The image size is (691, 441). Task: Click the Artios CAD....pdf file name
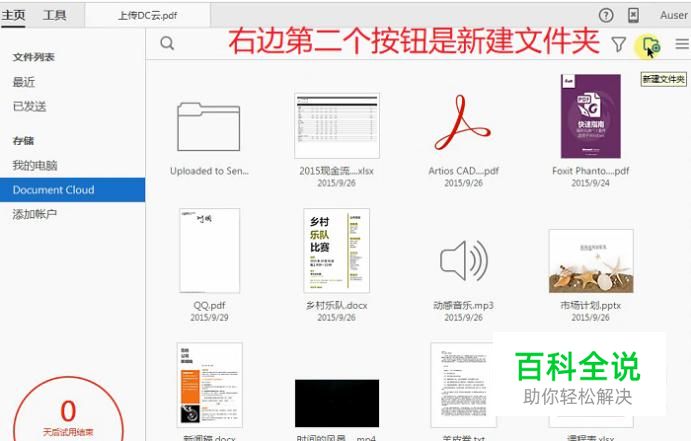[x=464, y=171]
